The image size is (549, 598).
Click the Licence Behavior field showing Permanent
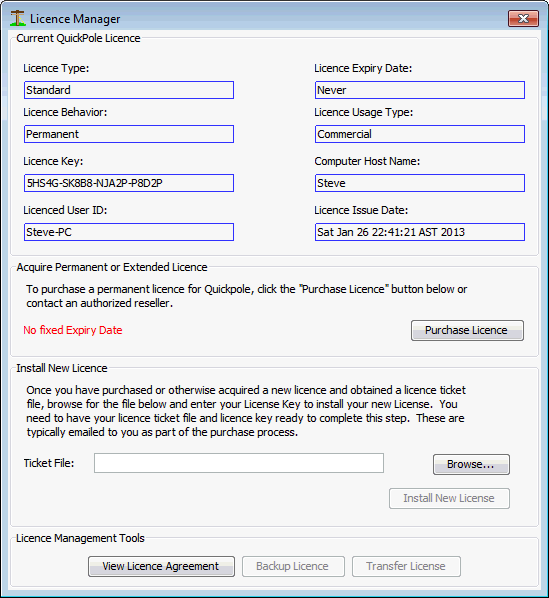click(x=129, y=134)
